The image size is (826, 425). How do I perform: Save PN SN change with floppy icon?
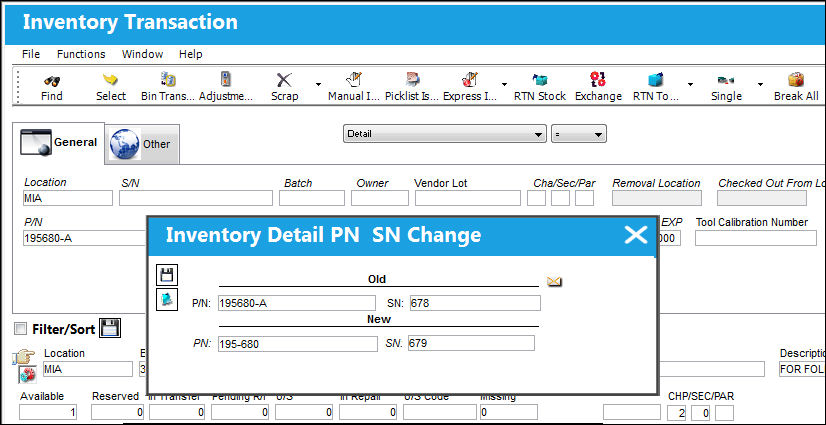[167, 275]
